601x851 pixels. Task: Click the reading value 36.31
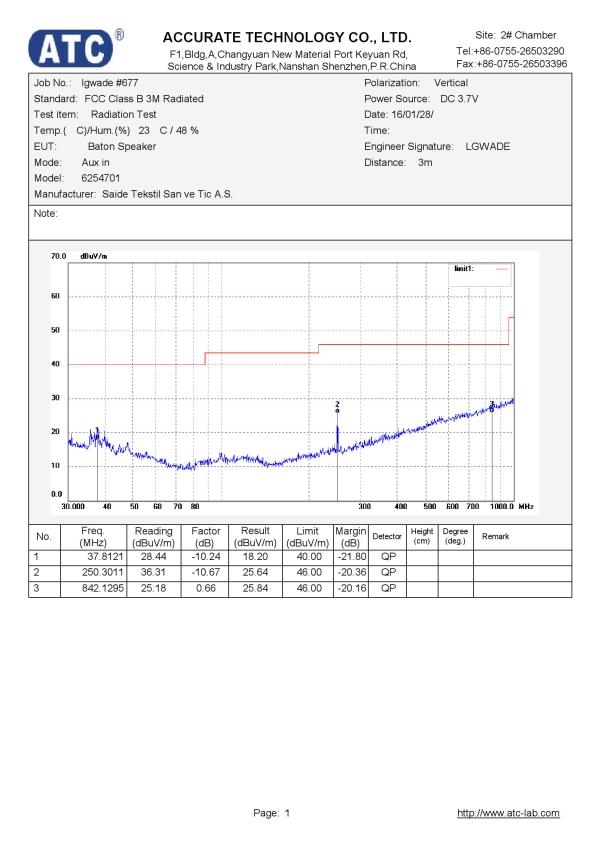pos(154,573)
